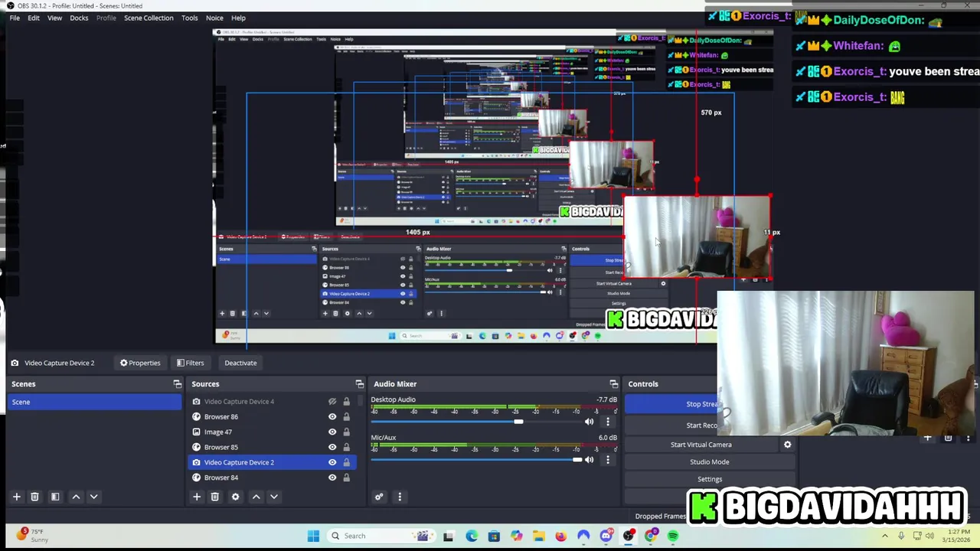Move source up arrow
This screenshot has height=551, width=980.
[x=256, y=497]
